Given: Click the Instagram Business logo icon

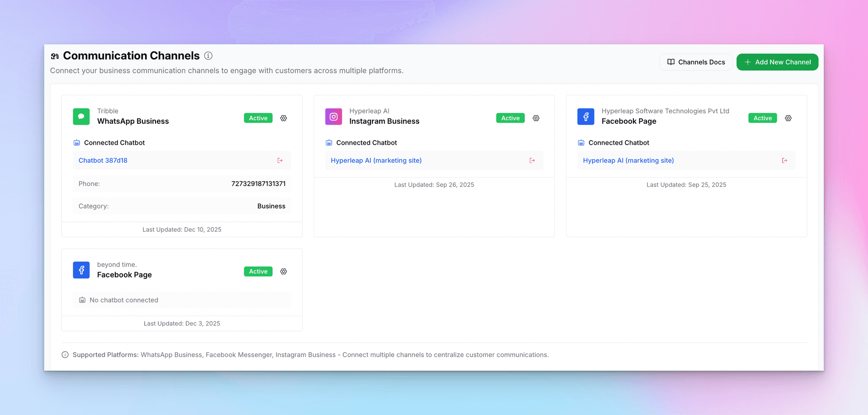Looking at the screenshot, I should pos(334,117).
